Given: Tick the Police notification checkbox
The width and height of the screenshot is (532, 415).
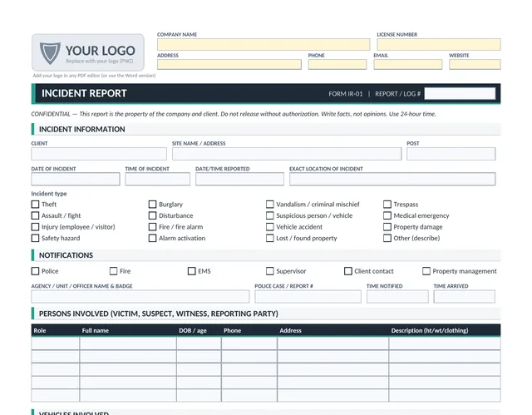Looking at the screenshot, I should pos(35,271).
